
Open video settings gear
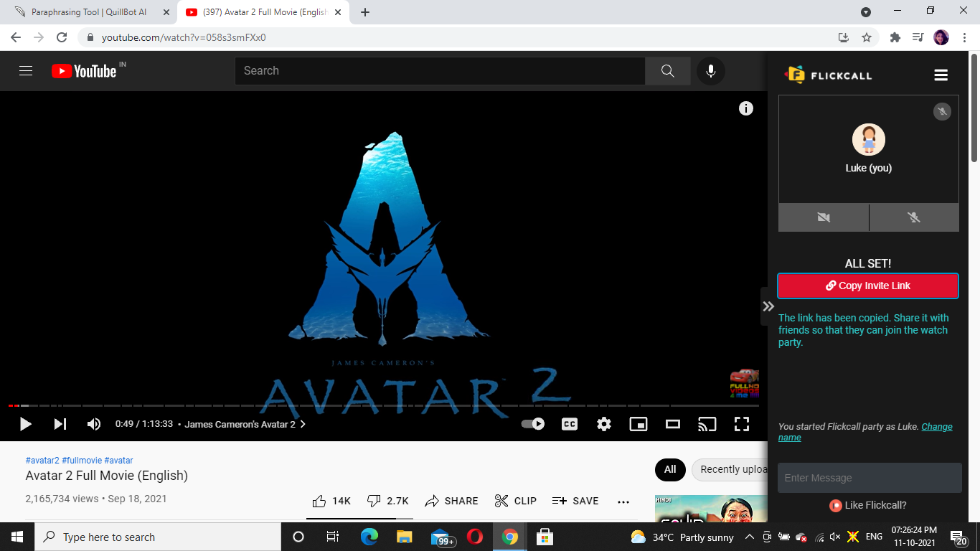pyautogui.click(x=604, y=424)
